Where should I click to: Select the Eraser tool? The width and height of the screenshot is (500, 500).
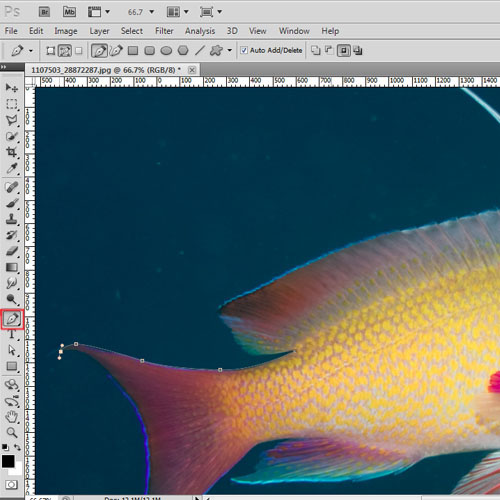point(12,251)
